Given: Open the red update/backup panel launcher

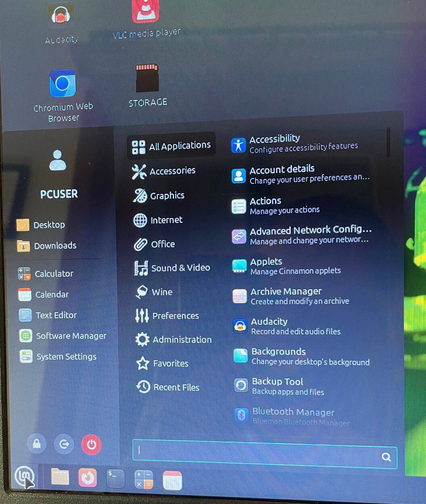Looking at the screenshot, I should [88, 478].
